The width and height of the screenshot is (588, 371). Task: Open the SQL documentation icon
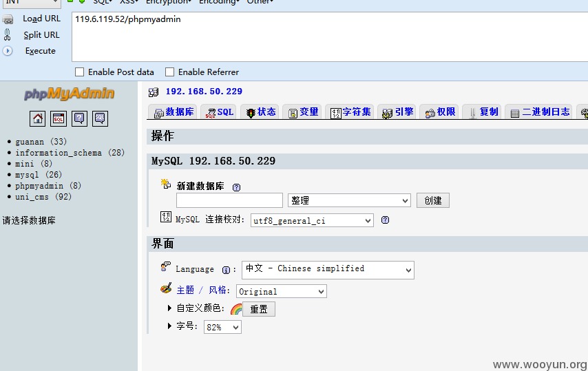(x=100, y=119)
